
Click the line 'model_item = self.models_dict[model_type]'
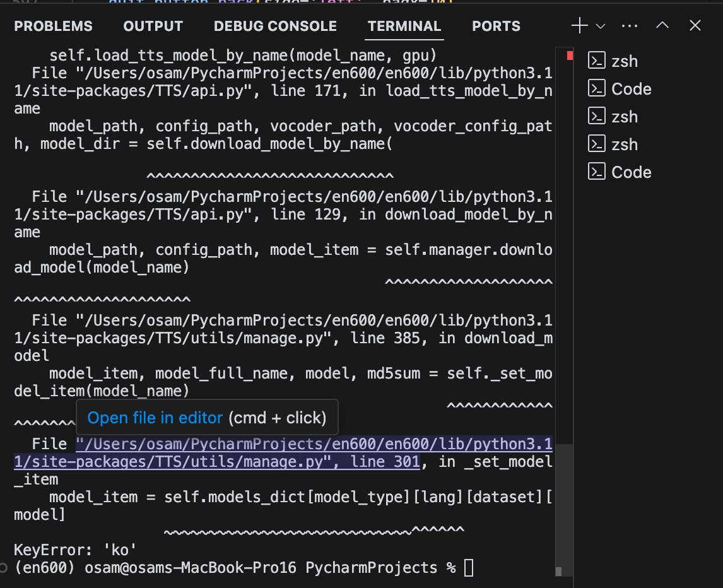[230, 497]
